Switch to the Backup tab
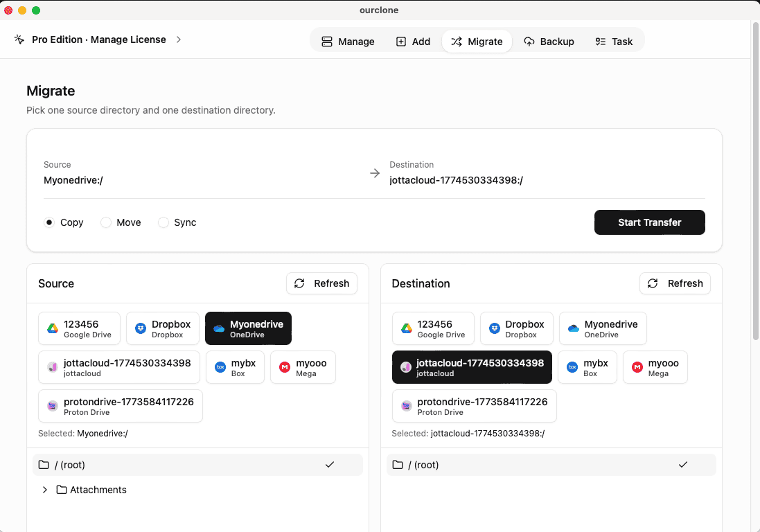The width and height of the screenshot is (760, 532). point(549,41)
